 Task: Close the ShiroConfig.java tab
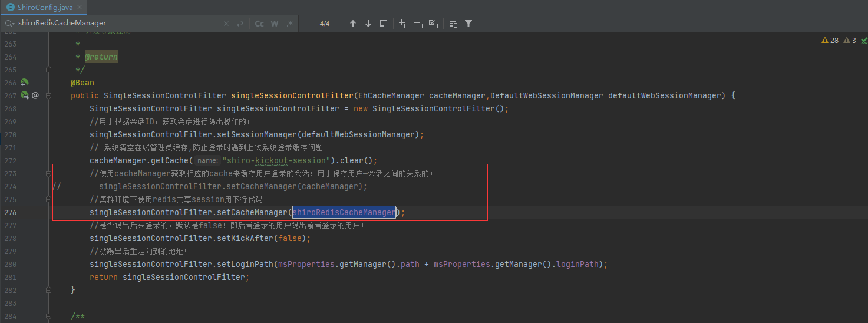coord(78,7)
